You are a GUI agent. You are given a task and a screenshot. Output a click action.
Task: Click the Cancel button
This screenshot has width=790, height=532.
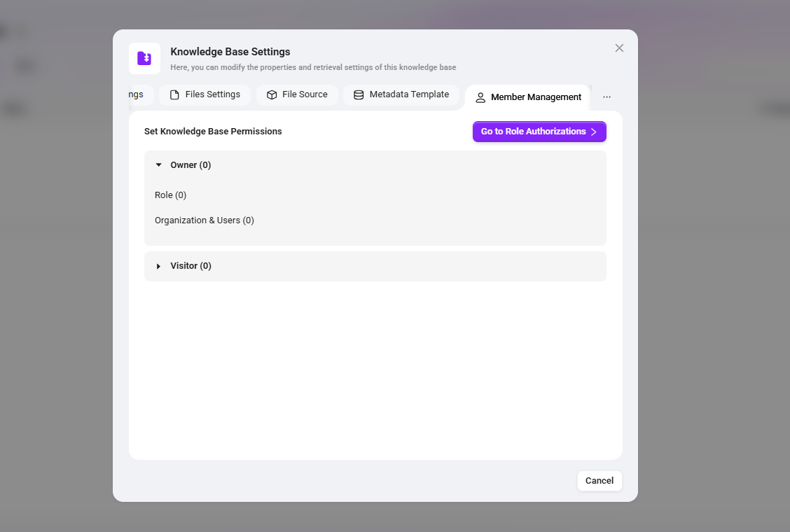click(x=600, y=481)
